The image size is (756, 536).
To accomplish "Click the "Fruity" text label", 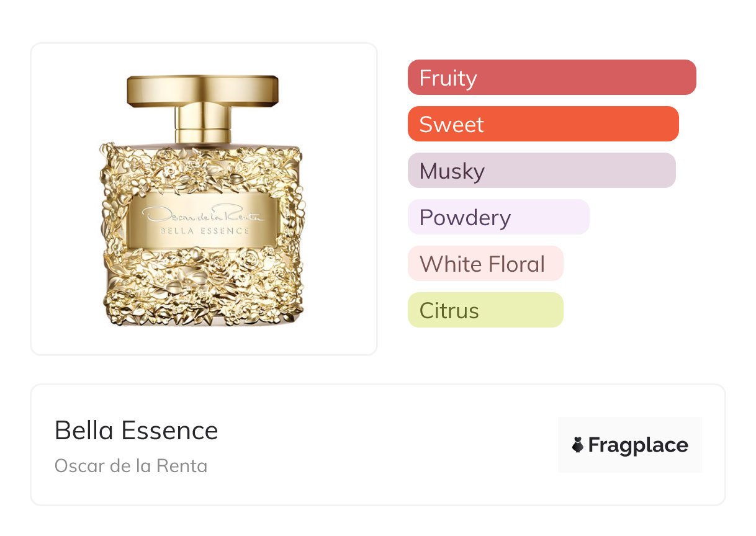I will [448, 78].
